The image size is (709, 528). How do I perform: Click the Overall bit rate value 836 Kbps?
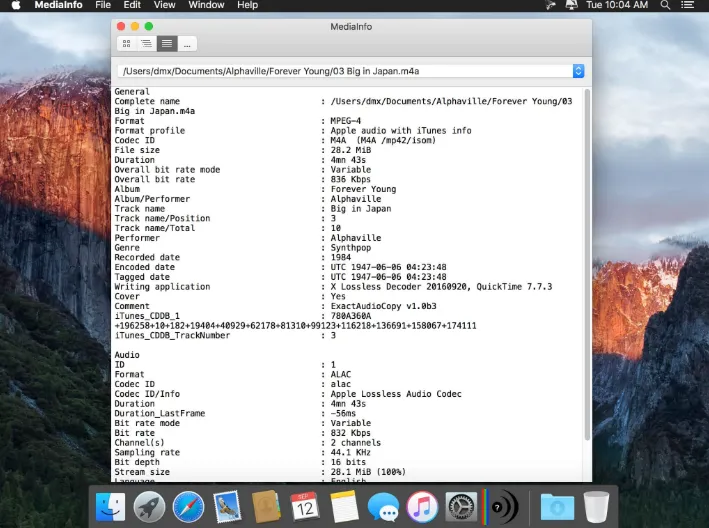(x=350, y=179)
